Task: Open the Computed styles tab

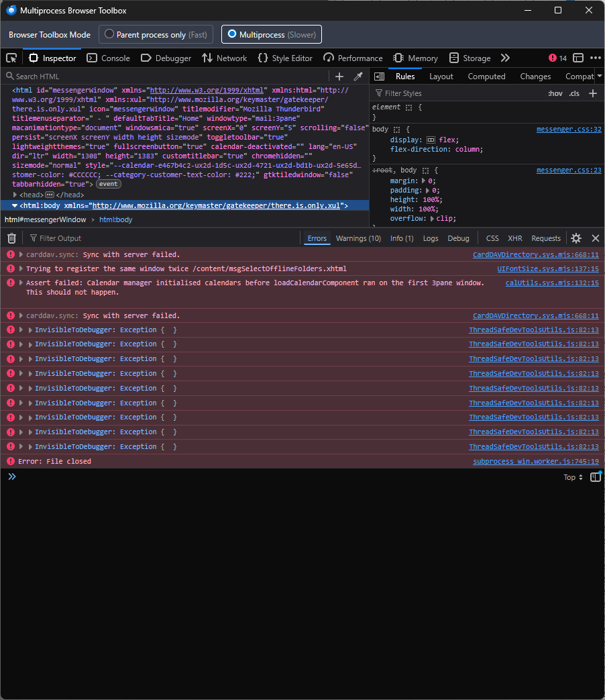Action: point(486,77)
